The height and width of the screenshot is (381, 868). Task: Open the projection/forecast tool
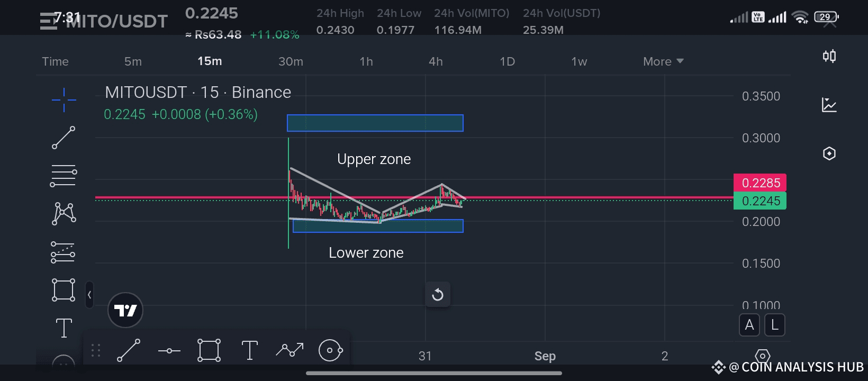pyautogui.click(x=63, y=252)
